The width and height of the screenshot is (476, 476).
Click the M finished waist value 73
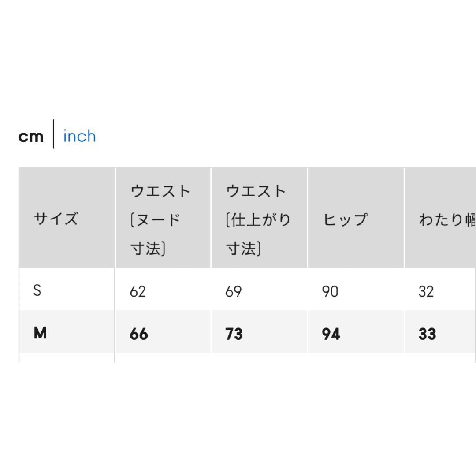click(234, 334)
